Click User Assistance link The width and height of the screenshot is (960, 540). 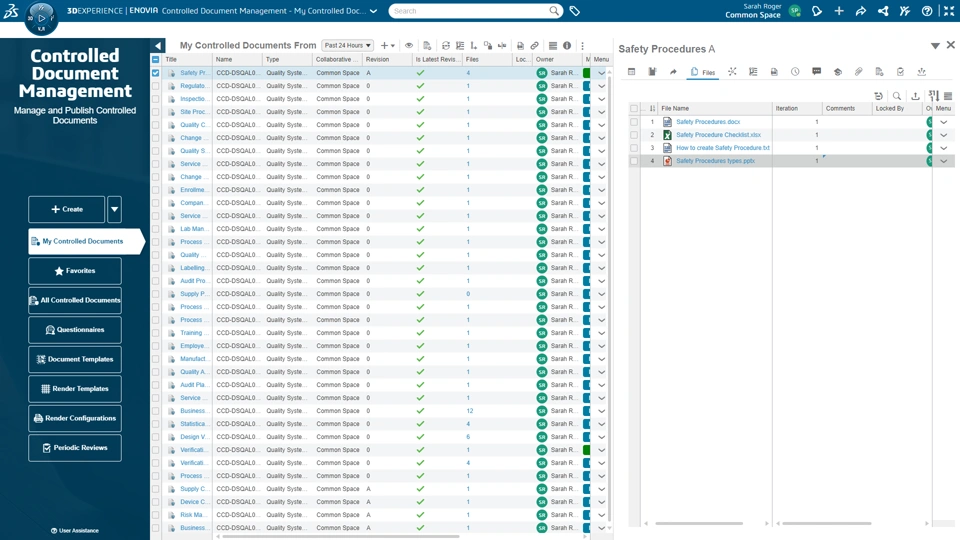pyautogui.click(x=75, y=530)
